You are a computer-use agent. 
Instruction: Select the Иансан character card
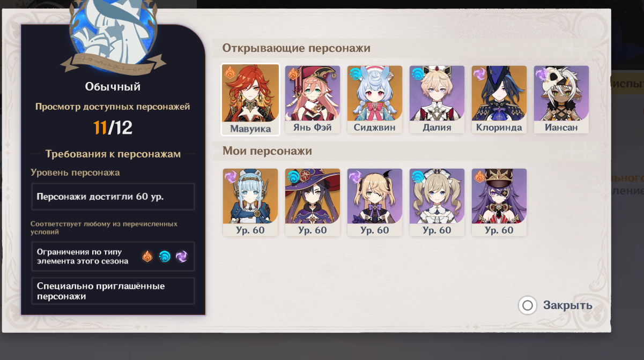(x=561, y=100)
